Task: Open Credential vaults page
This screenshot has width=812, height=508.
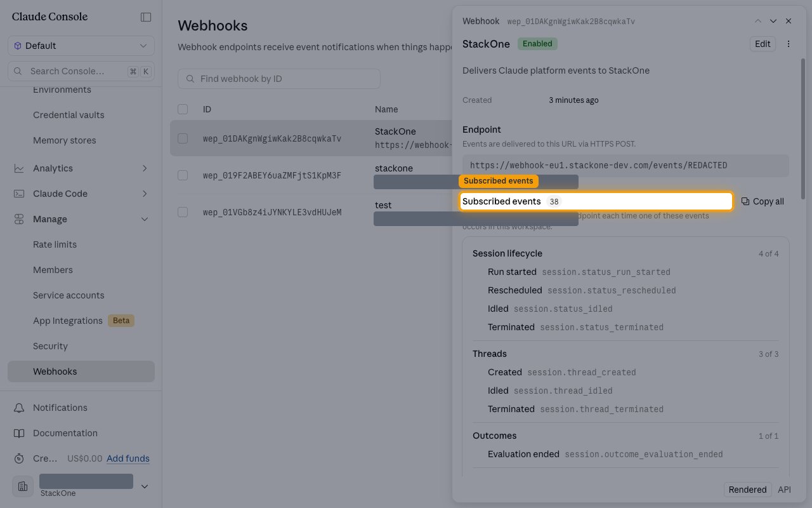Action: point(69,115)
